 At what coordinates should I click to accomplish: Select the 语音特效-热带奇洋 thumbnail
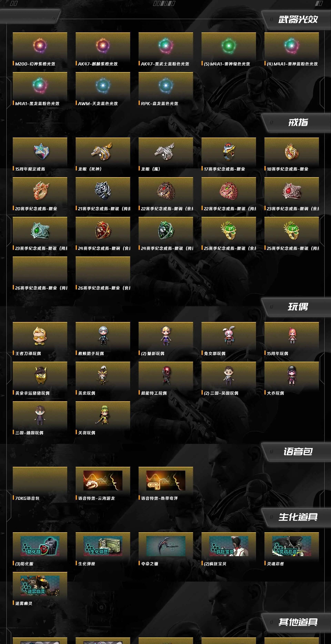(x=166, y=480)
